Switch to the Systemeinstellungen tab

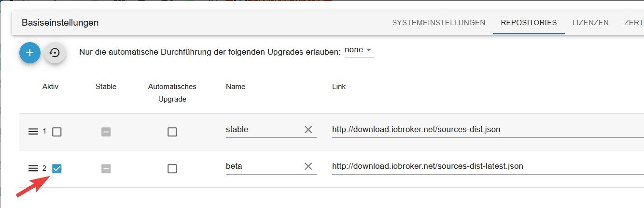(x=438, y=23)
